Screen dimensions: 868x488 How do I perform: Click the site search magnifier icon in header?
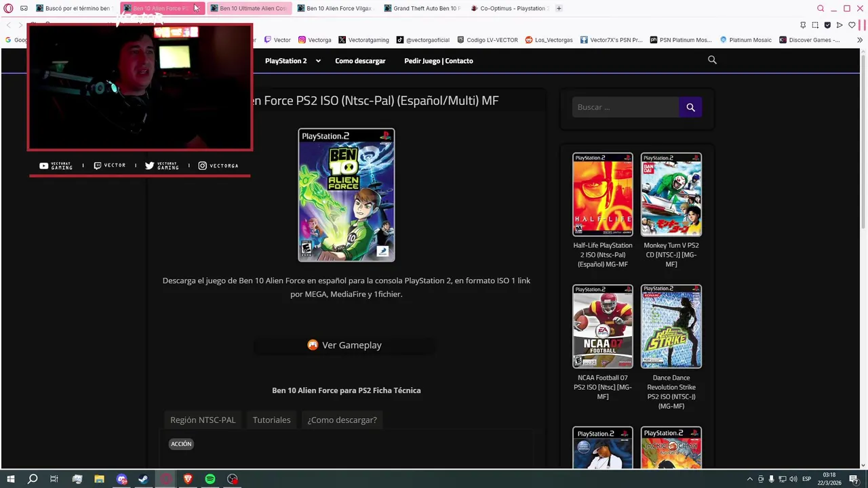coord(712,60)
